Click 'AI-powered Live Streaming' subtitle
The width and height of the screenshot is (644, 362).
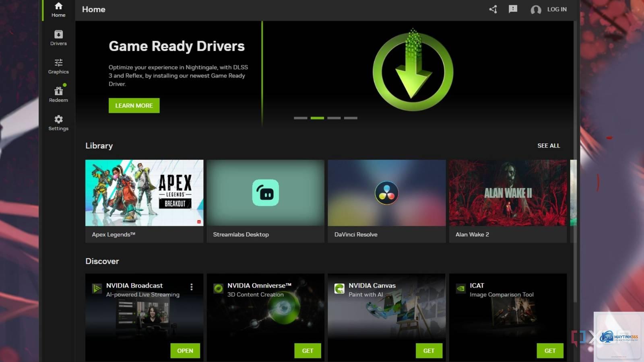pos(143,294)
